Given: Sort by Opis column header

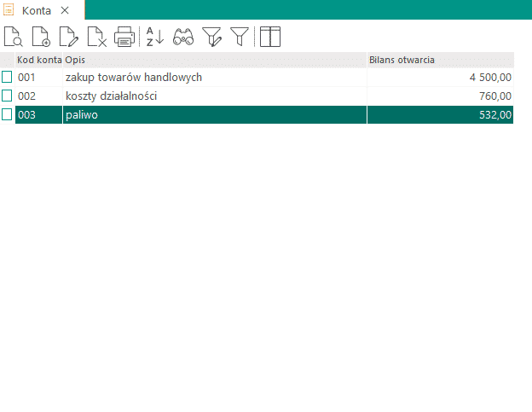Looking at the screenshot, I should 215,60.
